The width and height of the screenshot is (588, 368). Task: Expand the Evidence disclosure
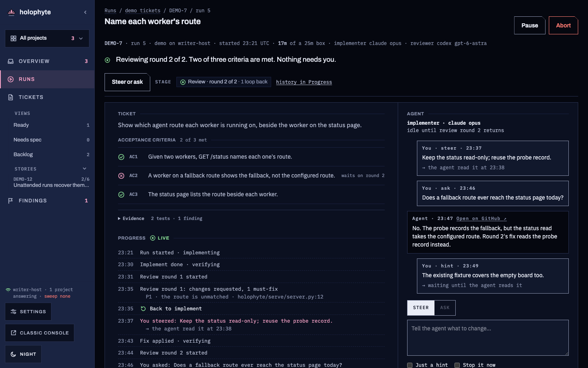click(x=131, y=219)
